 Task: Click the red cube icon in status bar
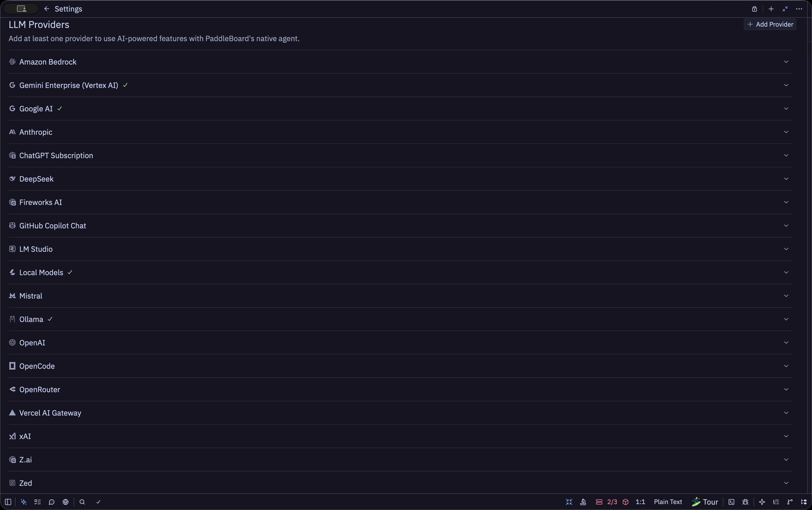click(x=626, y=502)
